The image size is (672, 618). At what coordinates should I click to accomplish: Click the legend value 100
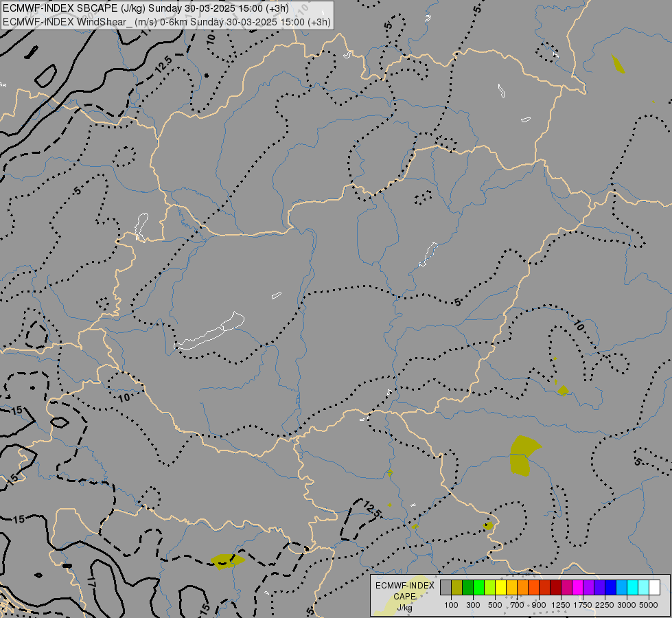point(451,605)
